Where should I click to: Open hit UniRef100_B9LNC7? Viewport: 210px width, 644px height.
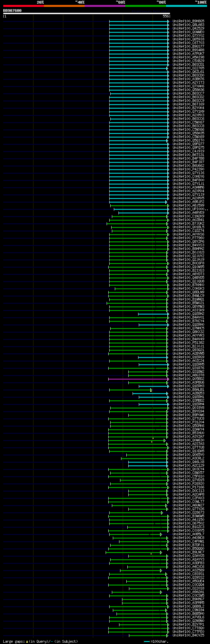point(188,552)
